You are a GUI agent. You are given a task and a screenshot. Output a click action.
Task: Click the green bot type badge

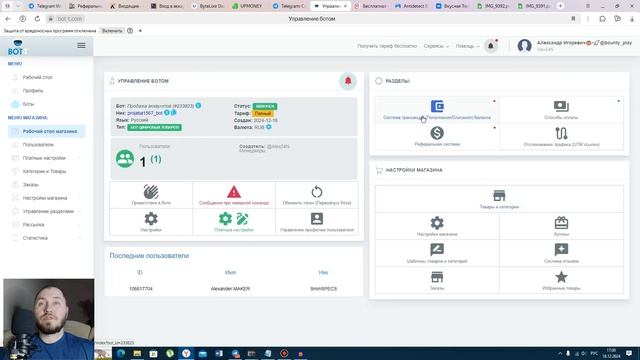pos(154,127)
